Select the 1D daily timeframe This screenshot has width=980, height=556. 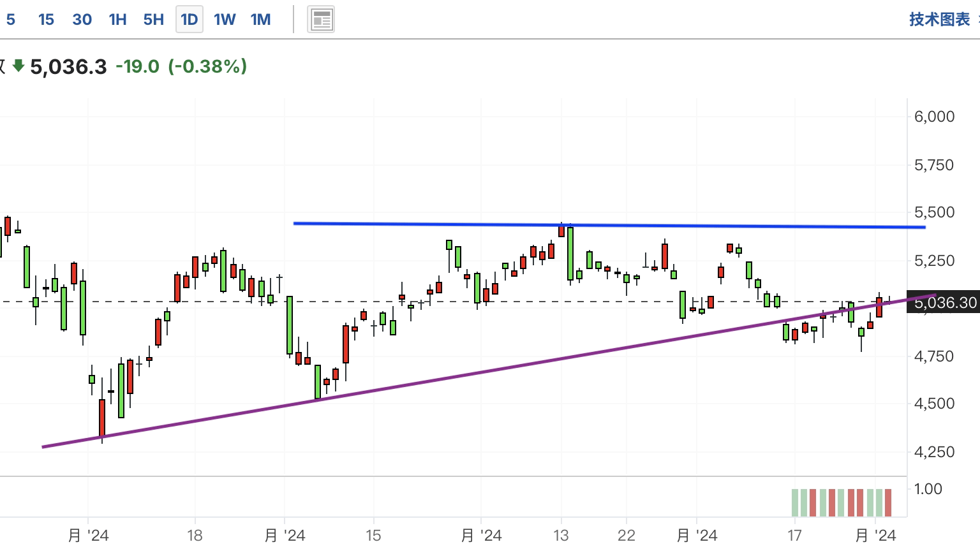point(189,20)
